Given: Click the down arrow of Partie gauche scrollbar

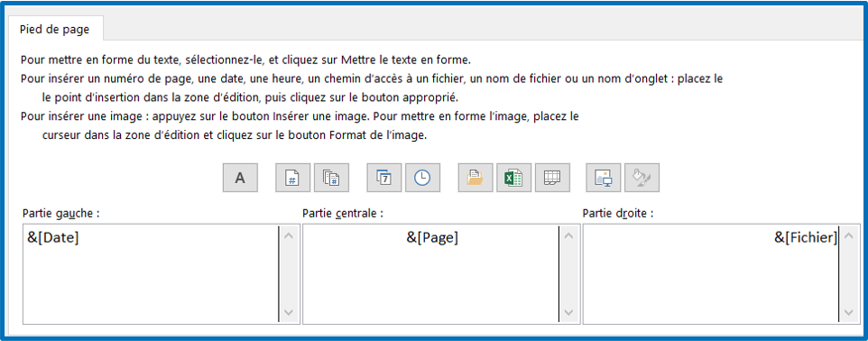Looking at the screenshot, I should tap(289, 312).
